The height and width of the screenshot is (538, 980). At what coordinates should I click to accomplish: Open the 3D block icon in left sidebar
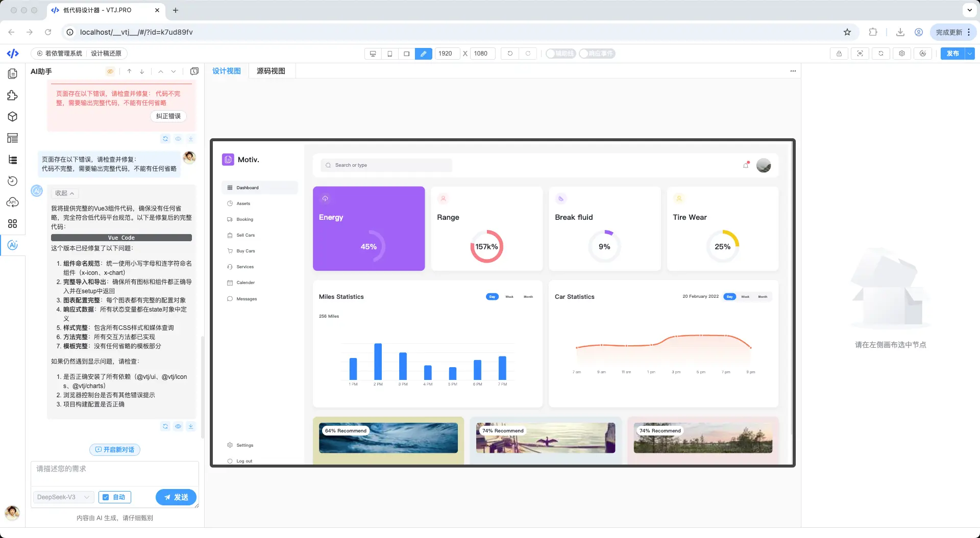[13, 117]
